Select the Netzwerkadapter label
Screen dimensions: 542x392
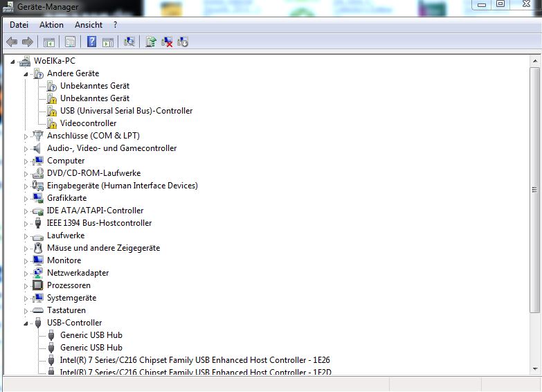(x=78, y=273)
